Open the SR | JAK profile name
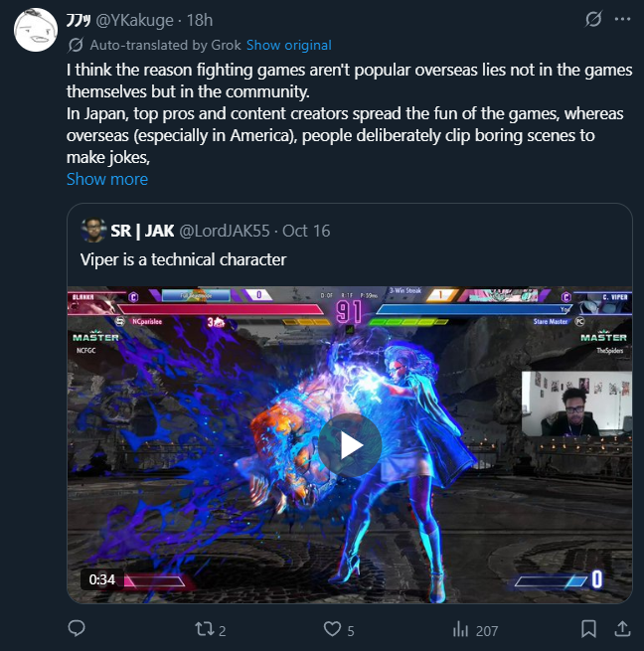Screen dimensions: 644x651 click(x=142, y=231)
